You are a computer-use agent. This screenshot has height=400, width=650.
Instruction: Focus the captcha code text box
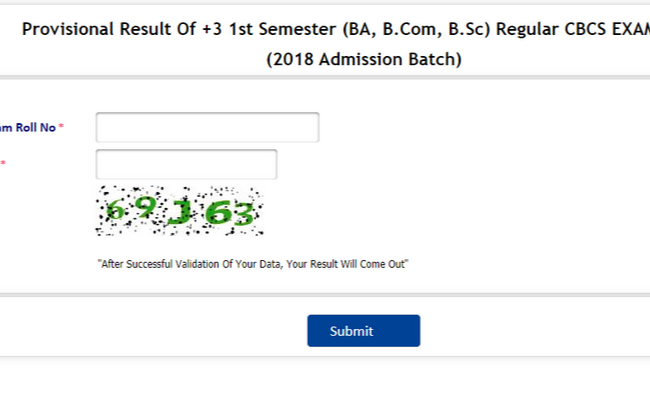pos(186,164)
